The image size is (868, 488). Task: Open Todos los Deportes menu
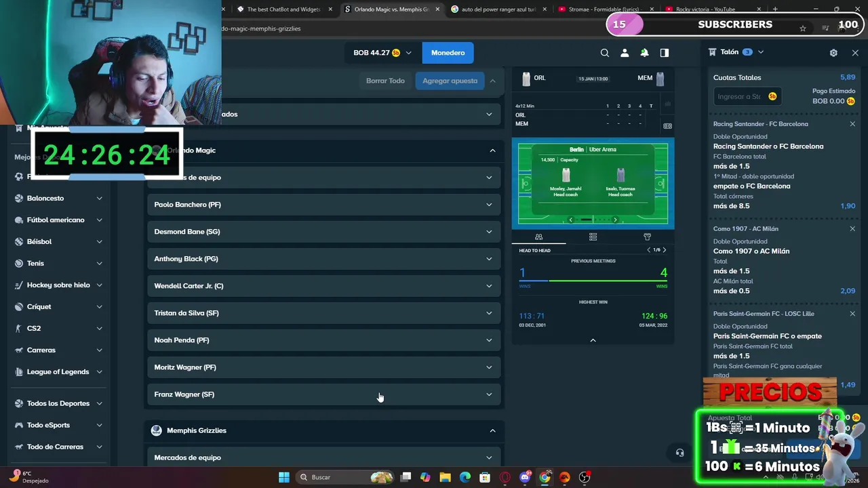(x=59, y=403)
